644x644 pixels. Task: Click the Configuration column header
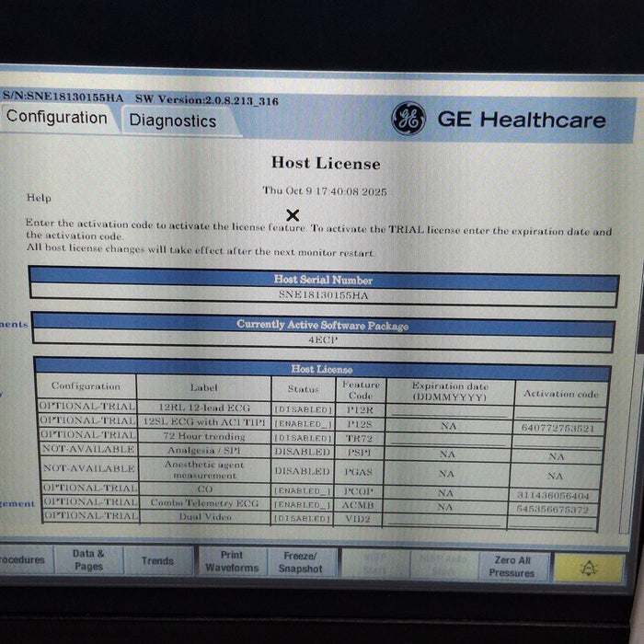coord(86,385)
